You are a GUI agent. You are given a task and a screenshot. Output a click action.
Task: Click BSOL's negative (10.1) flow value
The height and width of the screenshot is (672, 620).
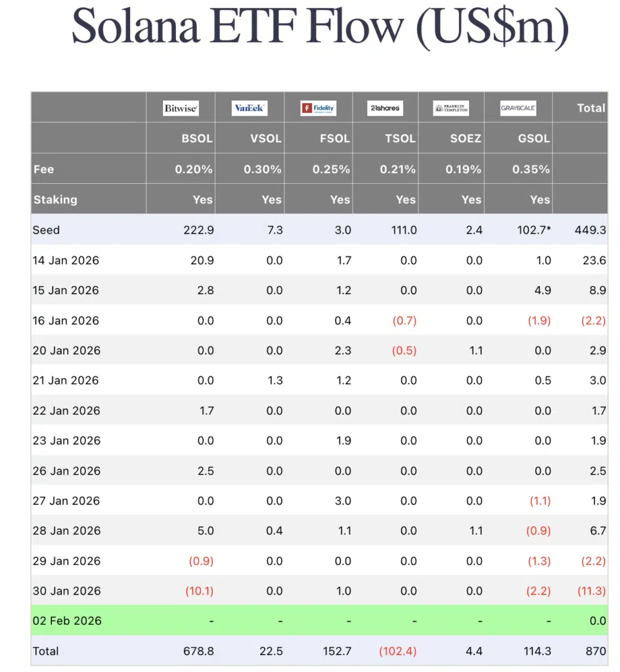coord(200,591)
